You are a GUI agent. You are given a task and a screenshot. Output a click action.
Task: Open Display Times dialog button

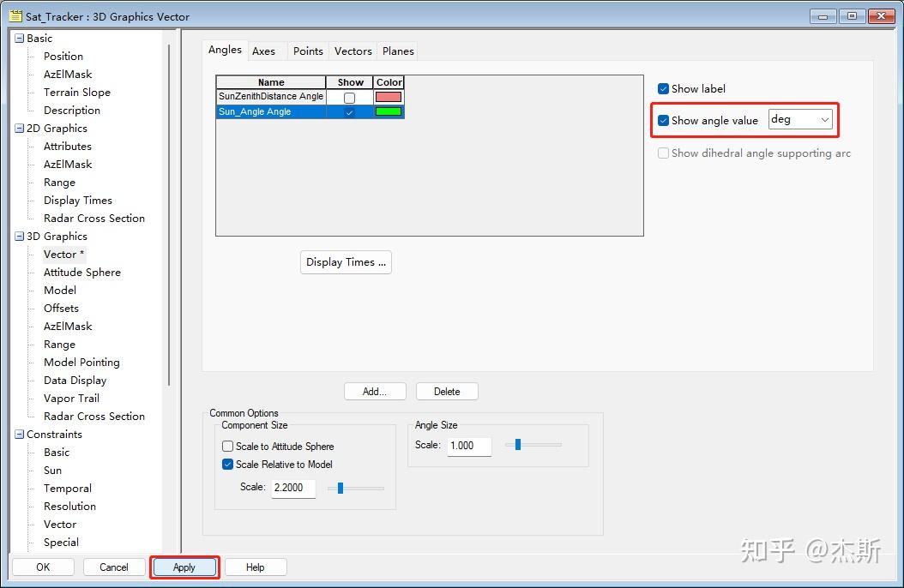coord(346,262)
